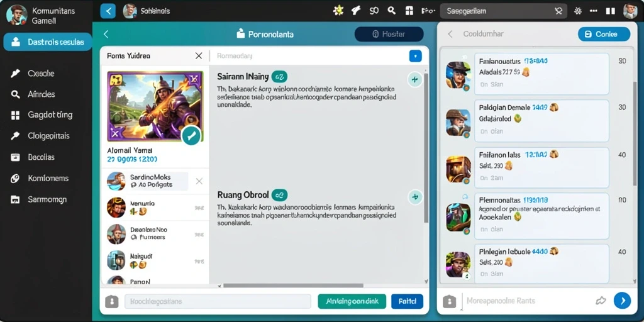Open the Pakigian Demale card
Screen dimensions: 644x322
[x=541, y=121]
